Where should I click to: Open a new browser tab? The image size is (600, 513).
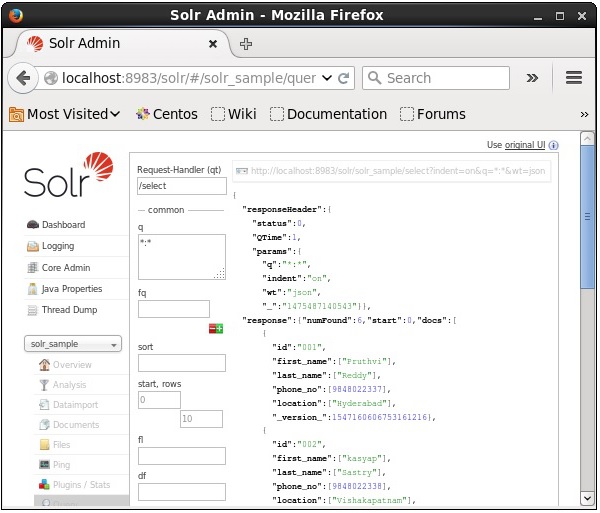point(246,44)
